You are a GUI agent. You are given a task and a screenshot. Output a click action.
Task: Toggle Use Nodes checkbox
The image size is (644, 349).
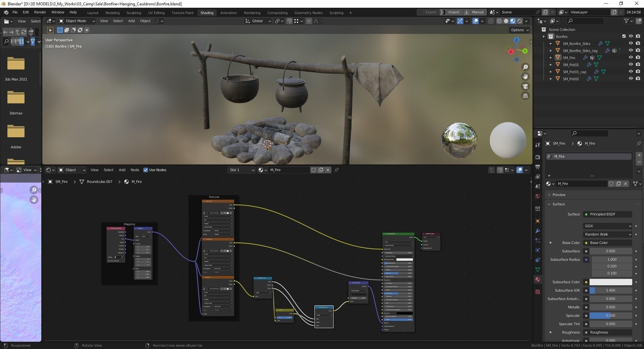(145, 170)
